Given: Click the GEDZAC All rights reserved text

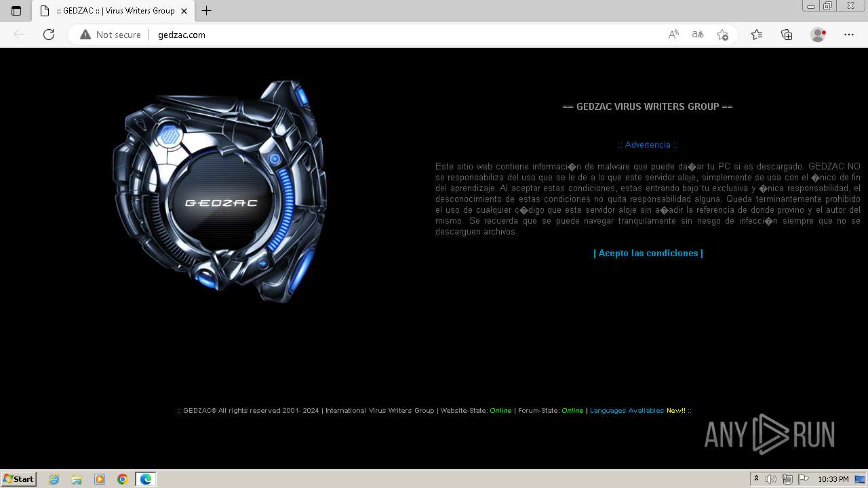Looking at the screenshot, I should tap(252, 411).
